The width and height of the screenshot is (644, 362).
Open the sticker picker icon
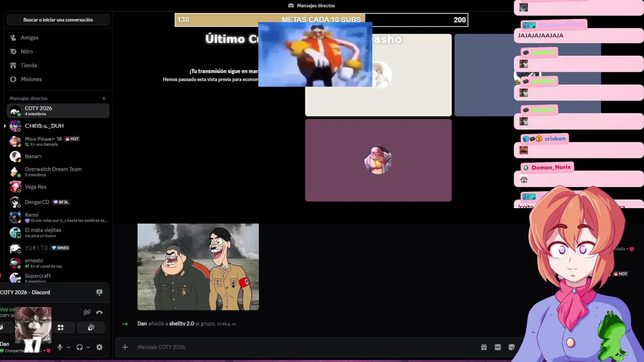(512, 347)
